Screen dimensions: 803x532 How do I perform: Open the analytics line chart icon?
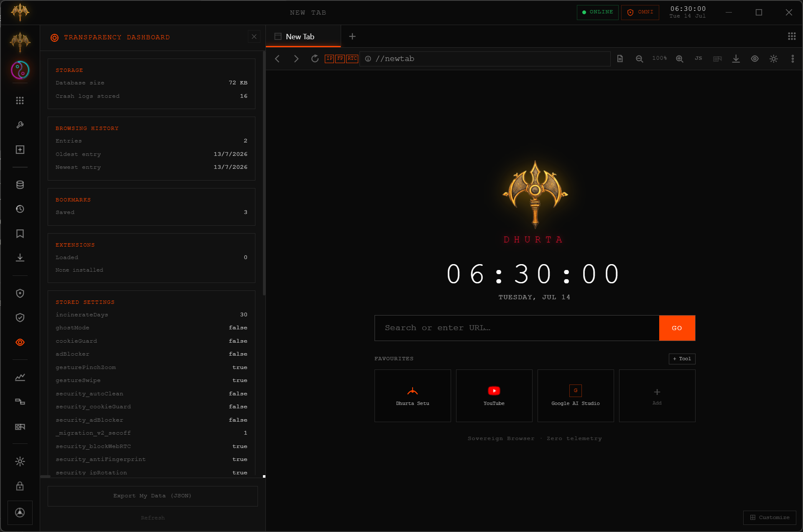coord(20,377)
